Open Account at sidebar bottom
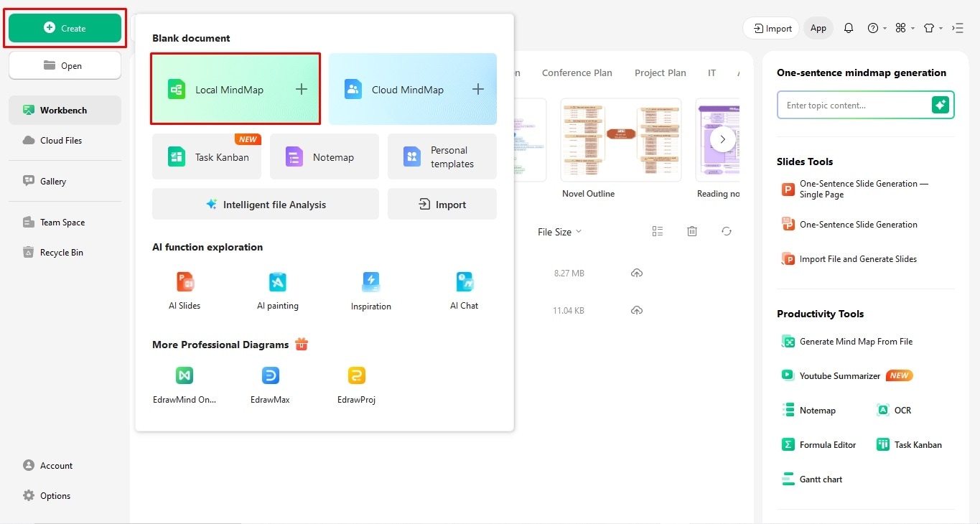The height and width of the screenshot is (524, 980). pos(48,465)
